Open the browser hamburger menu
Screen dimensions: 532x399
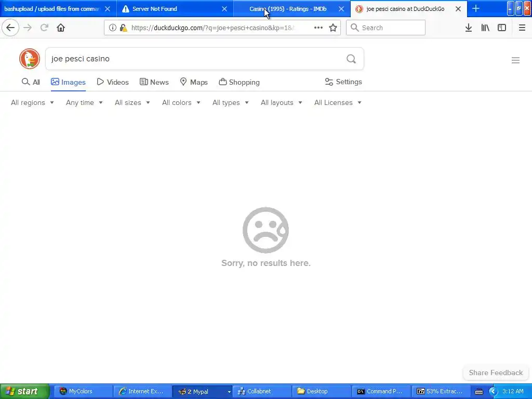pyautogui.click(x=522, y=28)
